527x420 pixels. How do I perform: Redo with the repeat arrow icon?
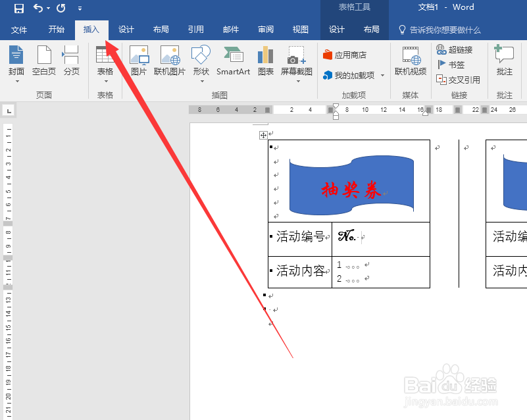pos(61,8)
